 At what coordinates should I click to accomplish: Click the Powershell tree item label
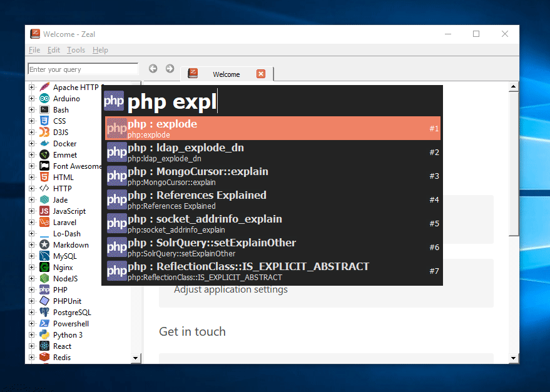[71, 323]
